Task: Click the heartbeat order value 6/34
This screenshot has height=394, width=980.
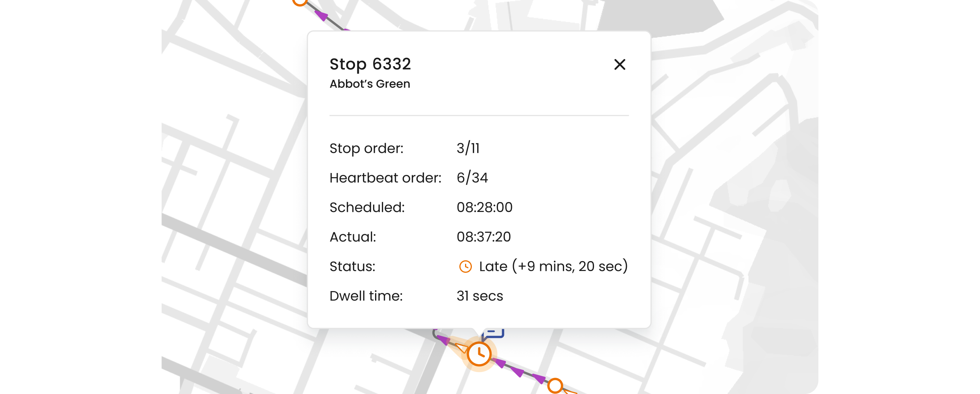Action: tap(472, 178)
